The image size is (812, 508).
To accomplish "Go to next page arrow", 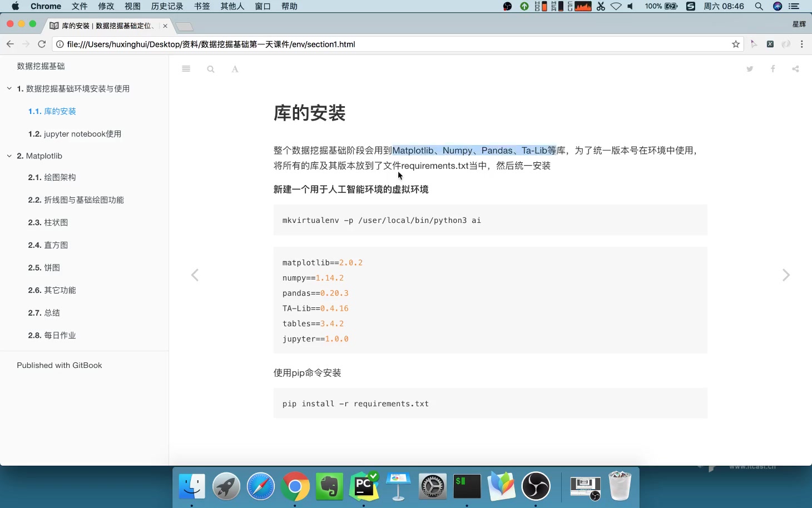I will click(786, 275).
